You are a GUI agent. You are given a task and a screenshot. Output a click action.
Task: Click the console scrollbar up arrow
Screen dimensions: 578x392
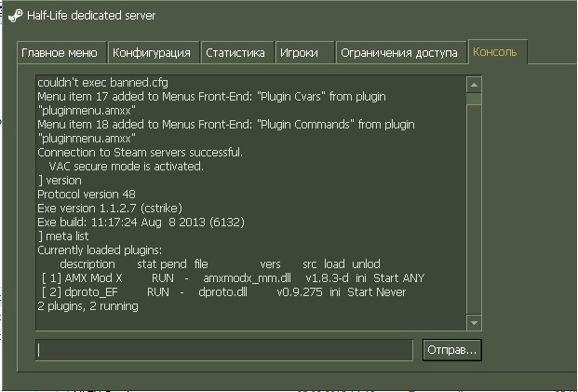click(474, 85)
